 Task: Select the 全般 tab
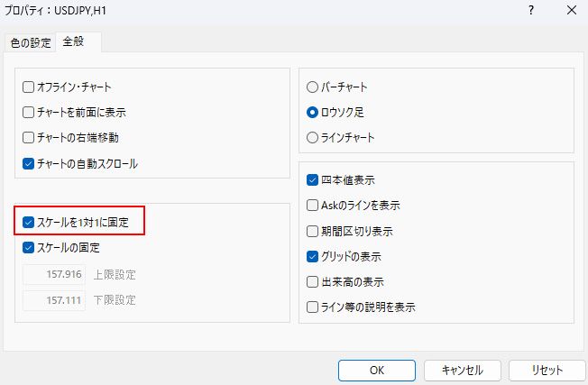coord(78,42)
